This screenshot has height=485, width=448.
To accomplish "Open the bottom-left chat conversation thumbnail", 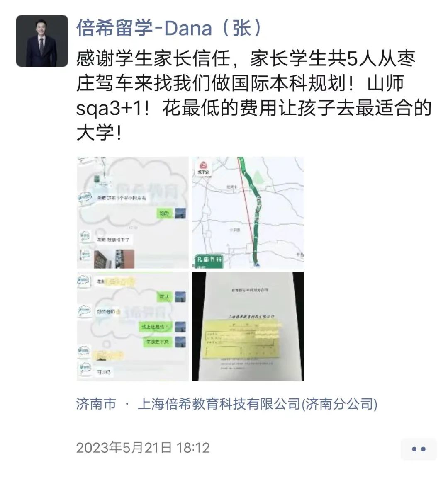I will (x=132, y=326).
